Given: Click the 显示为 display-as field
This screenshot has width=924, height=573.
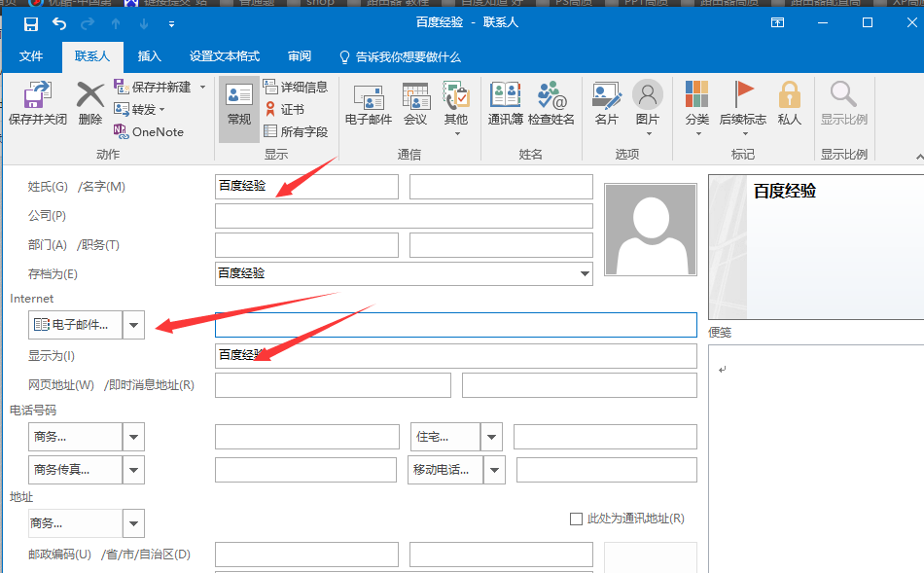Looking at the screenshot, I should 455,355.
